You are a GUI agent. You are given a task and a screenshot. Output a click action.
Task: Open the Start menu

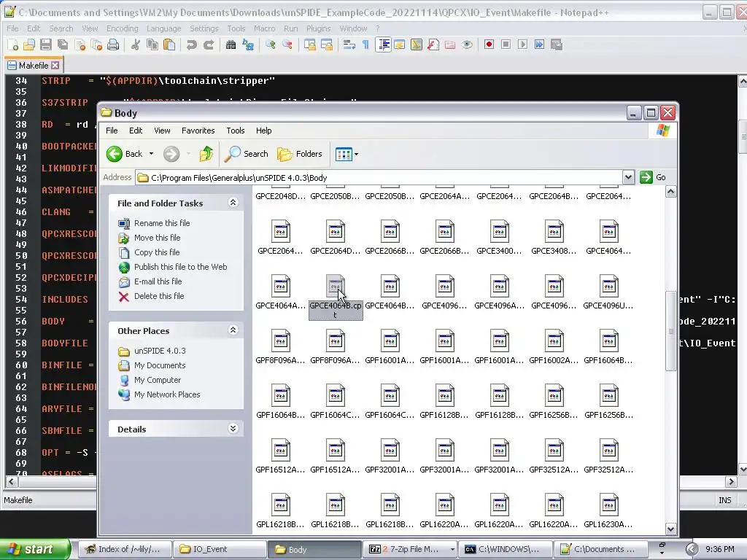34,550
